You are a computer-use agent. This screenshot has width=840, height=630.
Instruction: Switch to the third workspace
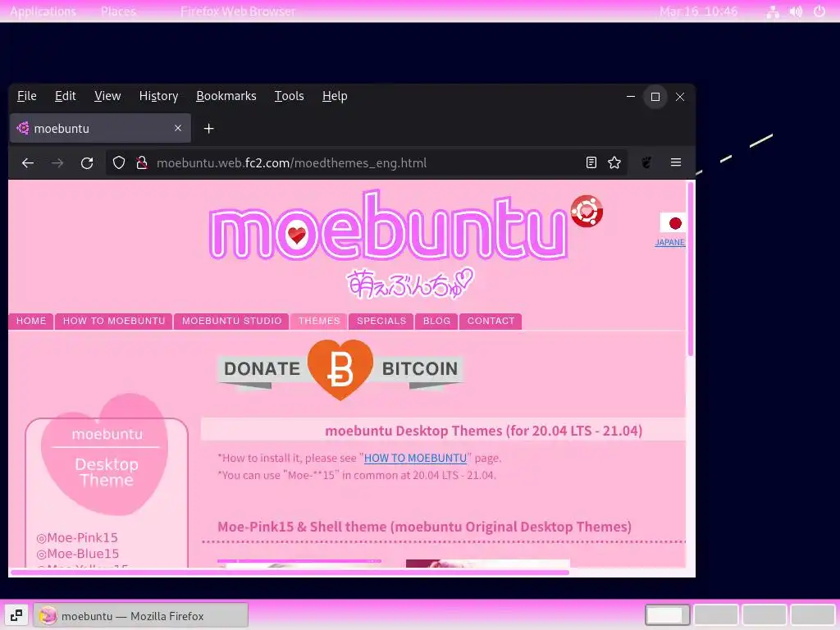pos(765,615)
